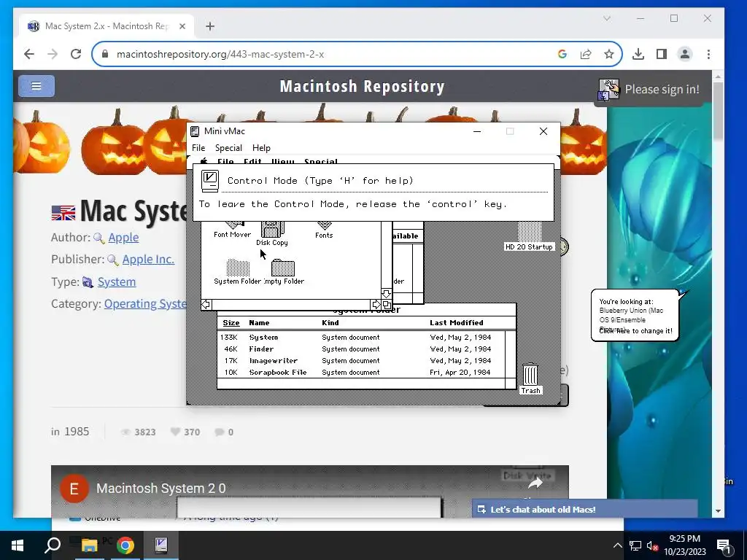Toggle the Chrome side panel icon
Viewport: 747px width, 560px height.
[x=661, y=54]
